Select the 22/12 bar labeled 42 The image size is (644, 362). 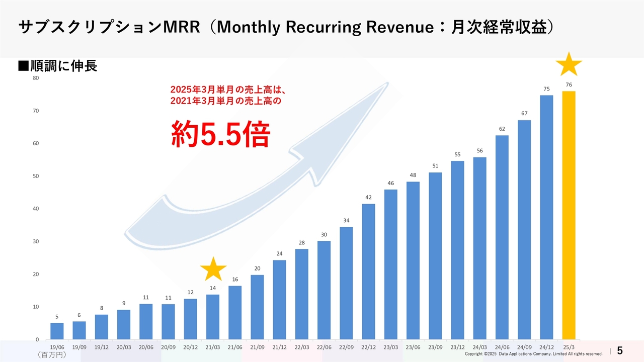point(369,271)
